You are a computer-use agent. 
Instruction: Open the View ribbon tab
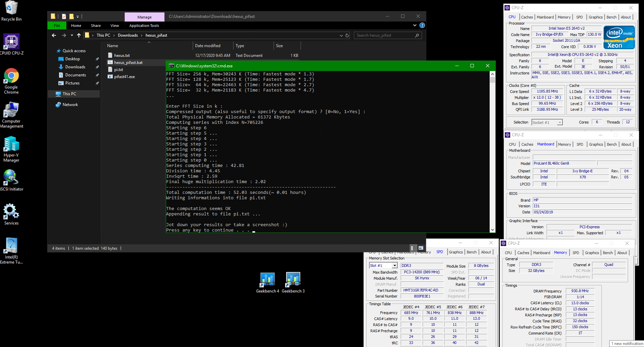(115, 26)
